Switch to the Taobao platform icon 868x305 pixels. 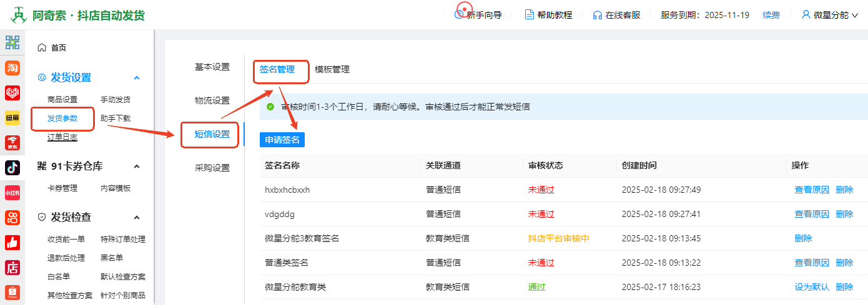click(x=12, y=67)
